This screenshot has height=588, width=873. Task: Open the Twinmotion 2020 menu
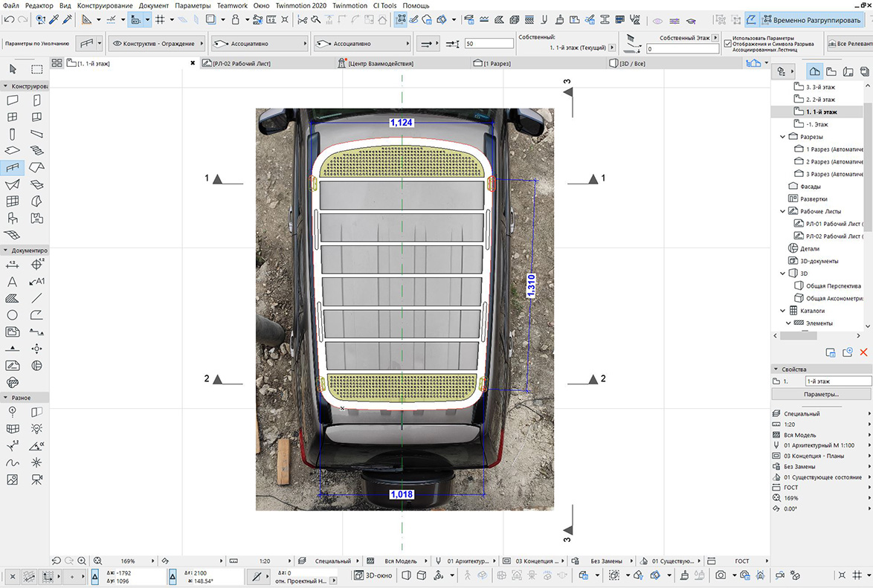[300, 5]
